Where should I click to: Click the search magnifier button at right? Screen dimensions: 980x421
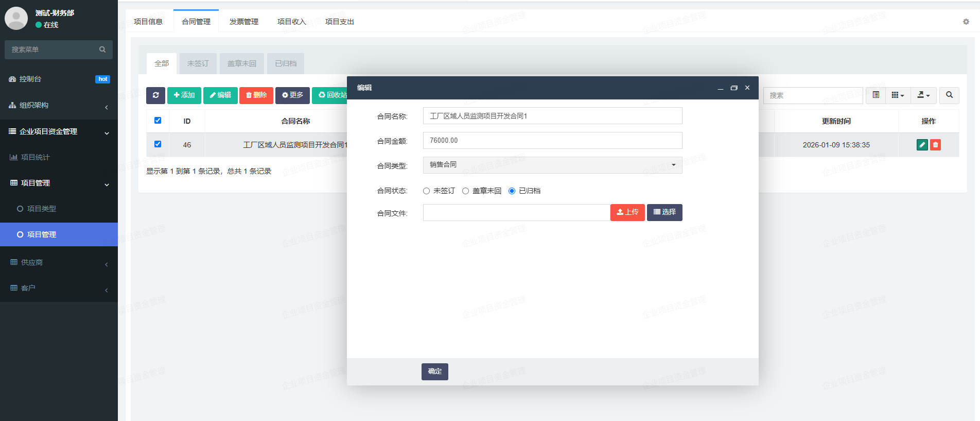(949, 95)
